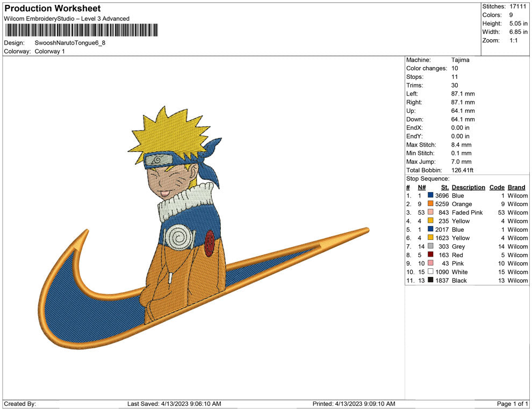Click the Stitches value '17111'
This screenshot has width=532, height=409.
tap(517, 6)
